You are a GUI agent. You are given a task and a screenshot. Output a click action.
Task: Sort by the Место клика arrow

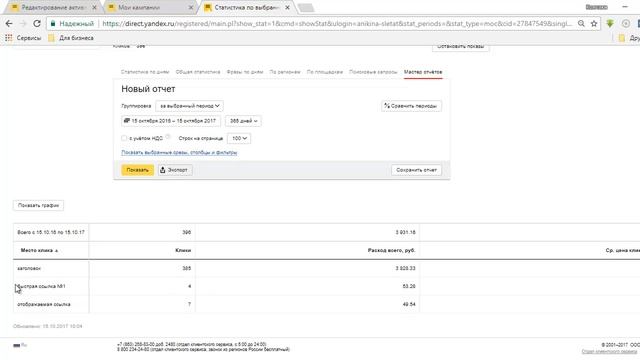(56, 251)
